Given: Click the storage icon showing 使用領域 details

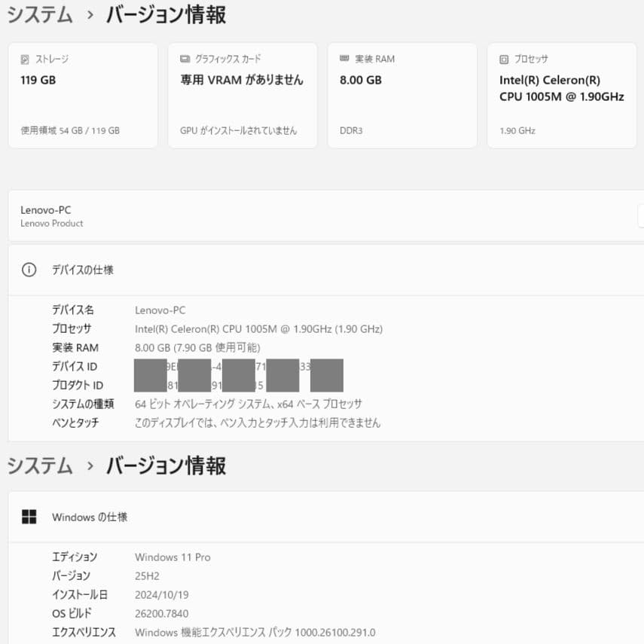Looking at the screenshot, I should 23,59.
